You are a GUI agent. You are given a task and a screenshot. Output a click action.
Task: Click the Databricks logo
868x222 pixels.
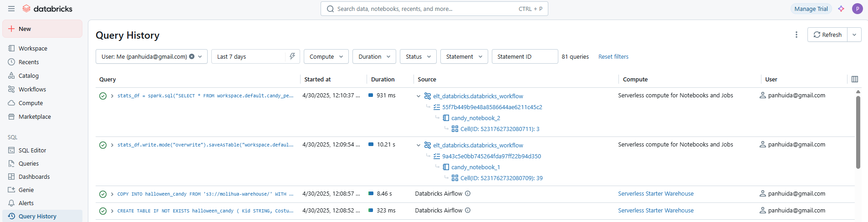47,9
